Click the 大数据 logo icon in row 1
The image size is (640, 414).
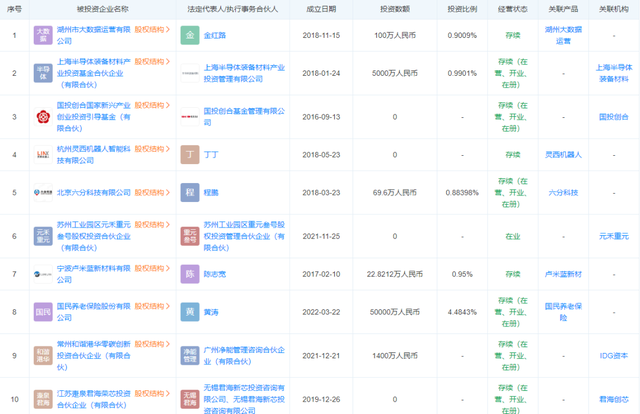coord(43,35)
